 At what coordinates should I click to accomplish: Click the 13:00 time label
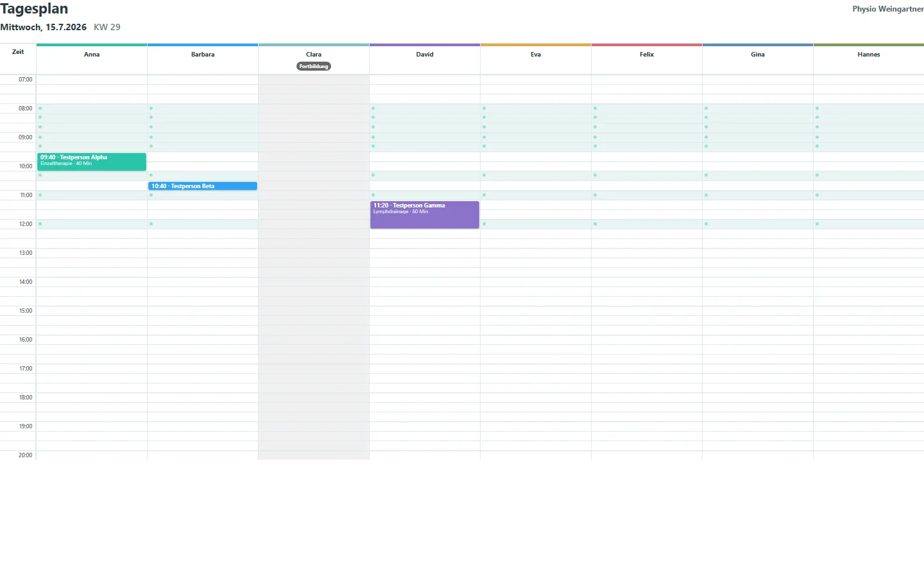coord(26,253)
